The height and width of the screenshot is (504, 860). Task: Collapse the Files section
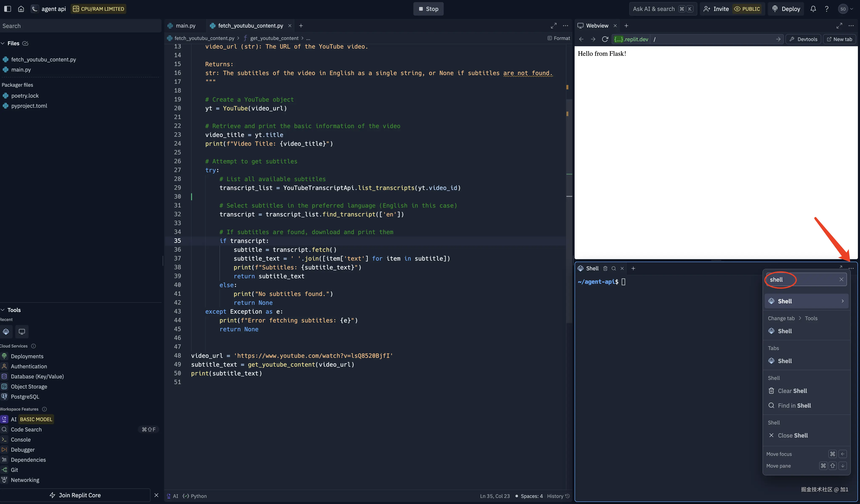tap(3, 43)
